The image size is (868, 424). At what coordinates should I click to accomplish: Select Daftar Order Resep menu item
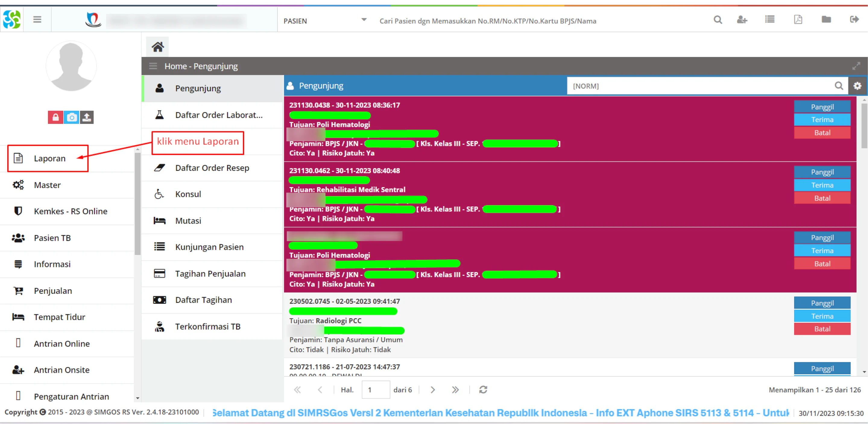[x=212, y=168]
